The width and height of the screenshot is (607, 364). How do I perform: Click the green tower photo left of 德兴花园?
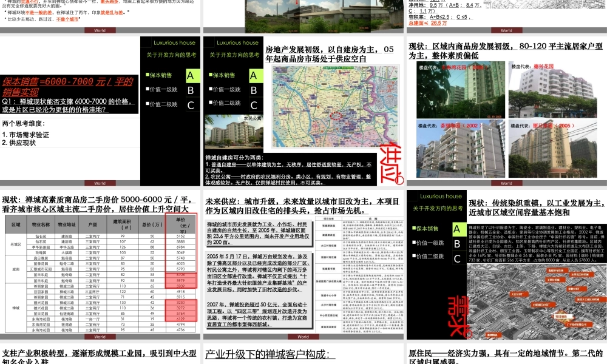461,90
